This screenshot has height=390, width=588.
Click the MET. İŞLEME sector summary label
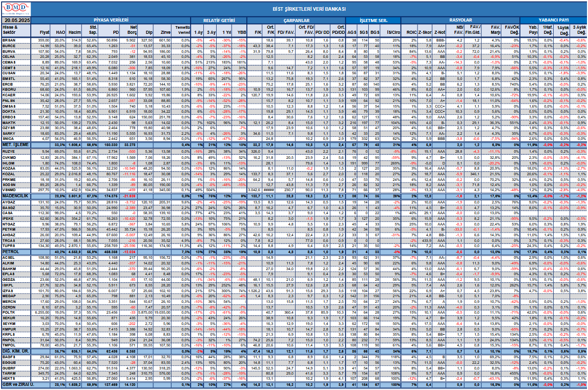coord(16,145)
